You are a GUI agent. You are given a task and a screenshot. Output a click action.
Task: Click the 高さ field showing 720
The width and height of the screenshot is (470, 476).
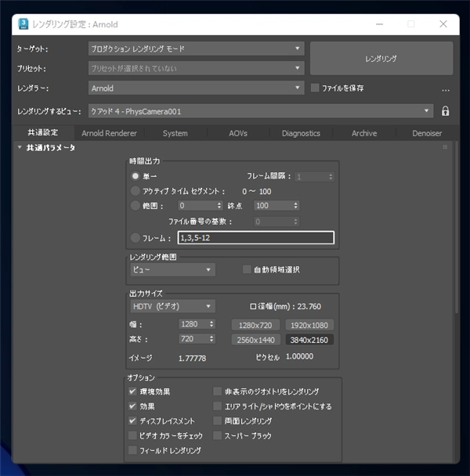(193, 338)
